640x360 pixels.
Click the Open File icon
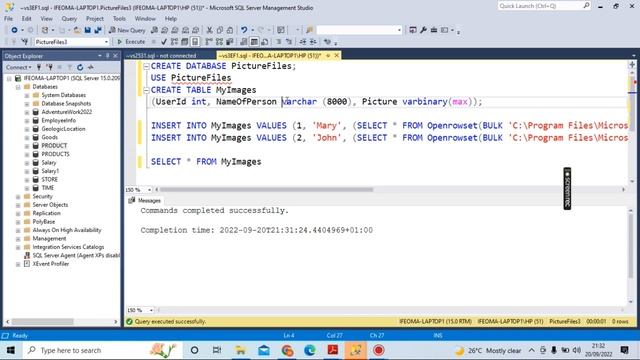pyautogui.click(x=77, y=30)
